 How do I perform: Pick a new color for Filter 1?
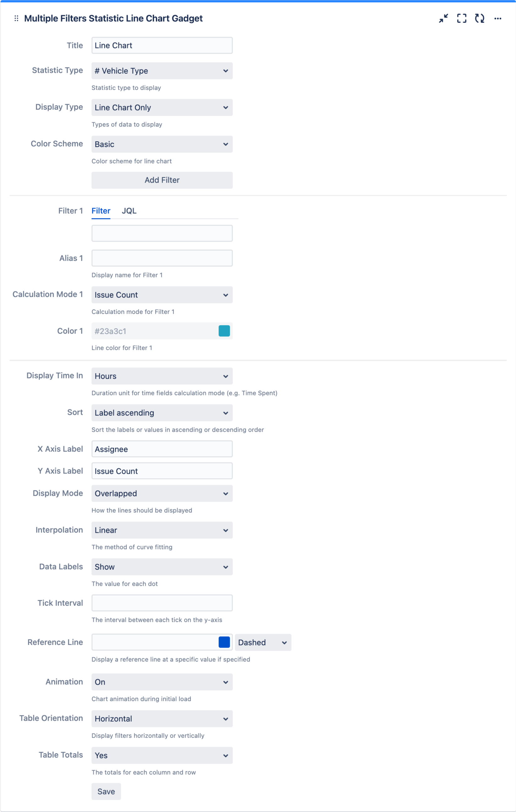click(224, 331)
